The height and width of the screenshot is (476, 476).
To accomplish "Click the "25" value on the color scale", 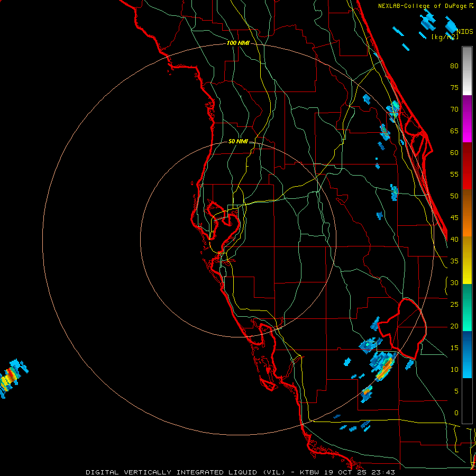I will coord(454,305).
